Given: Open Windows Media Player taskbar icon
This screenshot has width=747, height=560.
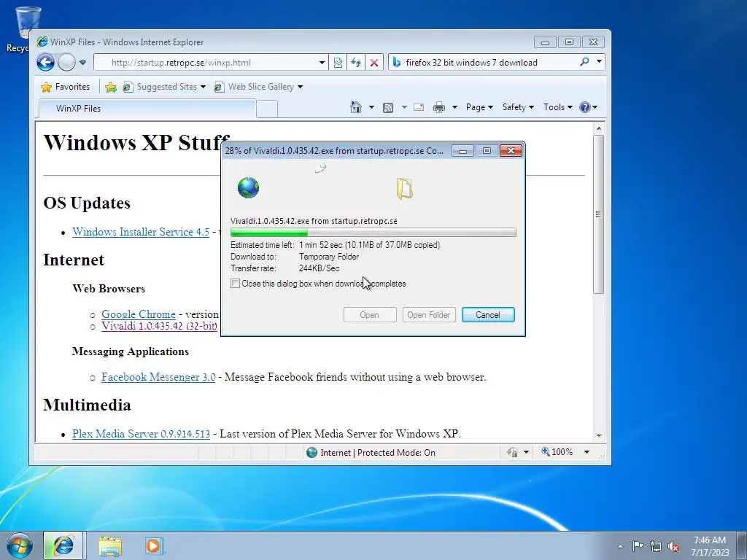Looking at the screenshot, I should (153, 545).
